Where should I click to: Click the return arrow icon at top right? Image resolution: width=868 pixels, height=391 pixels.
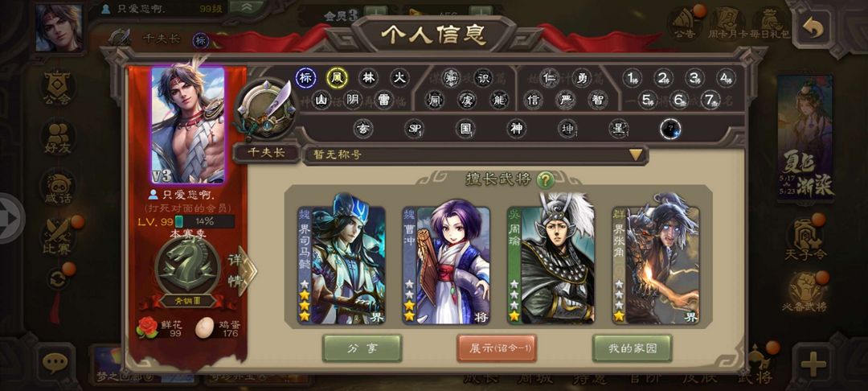pos(813,27)
